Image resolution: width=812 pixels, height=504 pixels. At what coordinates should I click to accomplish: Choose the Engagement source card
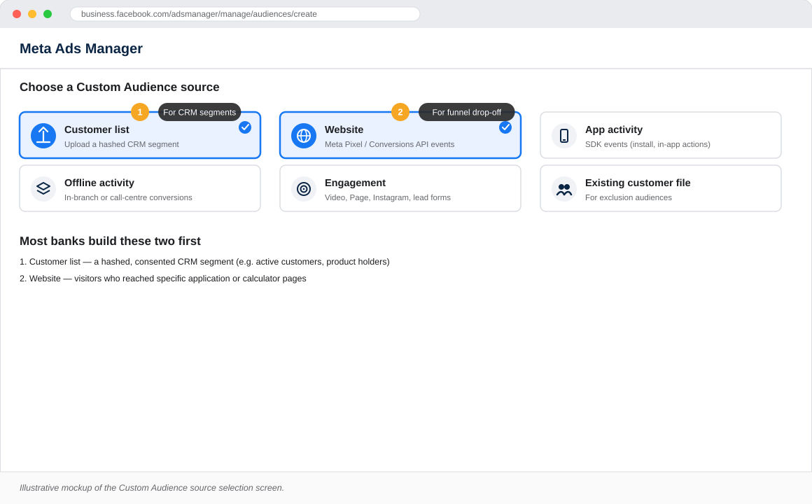pyautogui.click(x=400, y=188)
